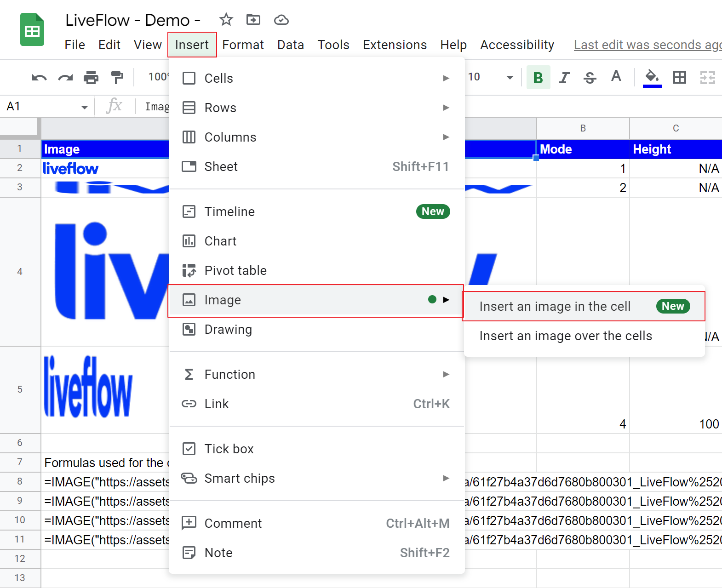The width and height of the screenshot is (722, 588).
Task: Toggle italic formatting
Action: click(x=564, y=77)
